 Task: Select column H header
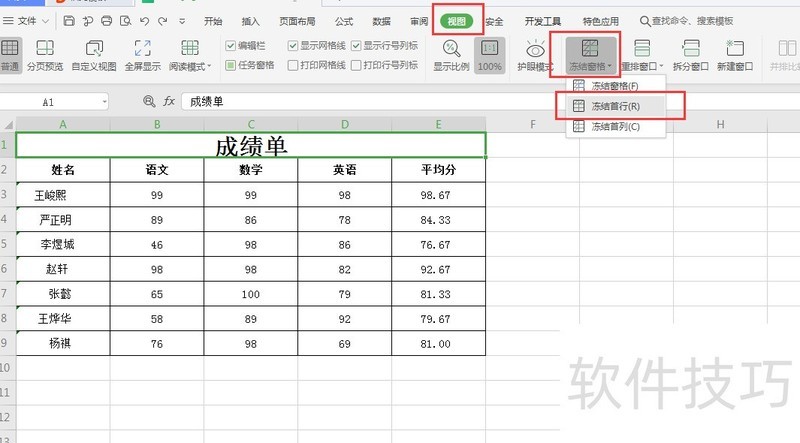[x=720, y=125]
